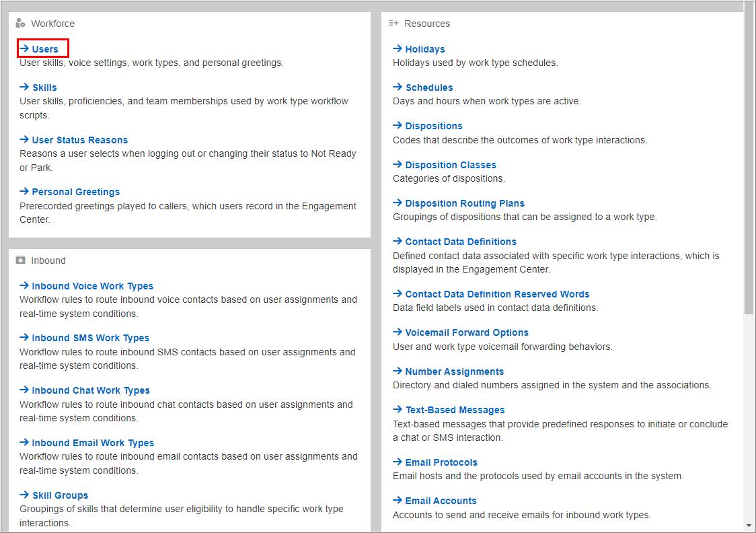The width and height of the screenshot is (756, 533).
Task: Click the arrow icon next to Personal Greetings
Action: [x=23, y=192]
